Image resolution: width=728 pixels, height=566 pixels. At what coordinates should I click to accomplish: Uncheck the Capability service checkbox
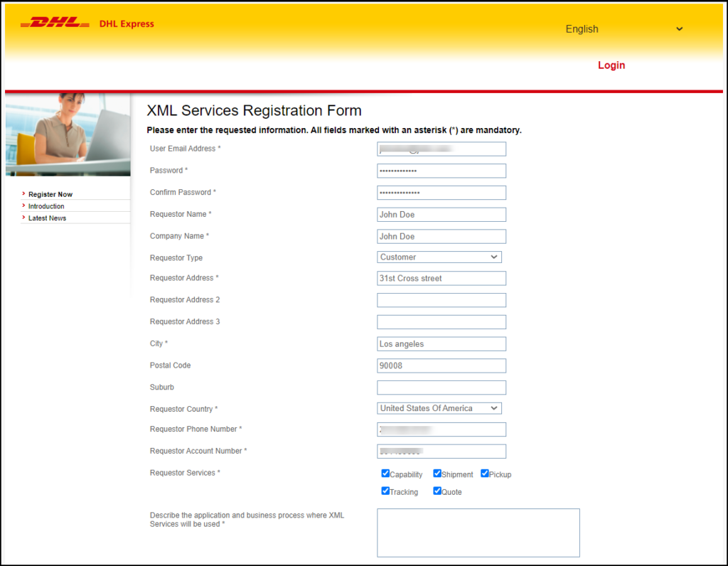tap(385, 473)
